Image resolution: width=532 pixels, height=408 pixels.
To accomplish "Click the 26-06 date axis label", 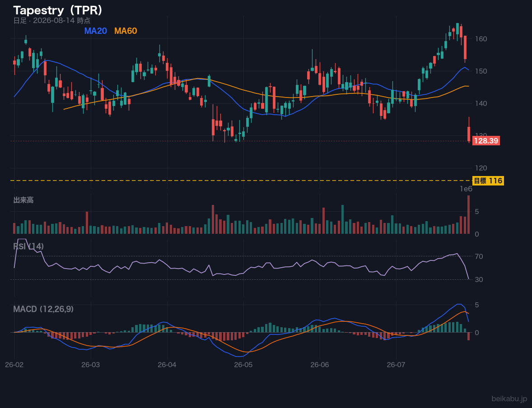I will (x=320, y=365).
